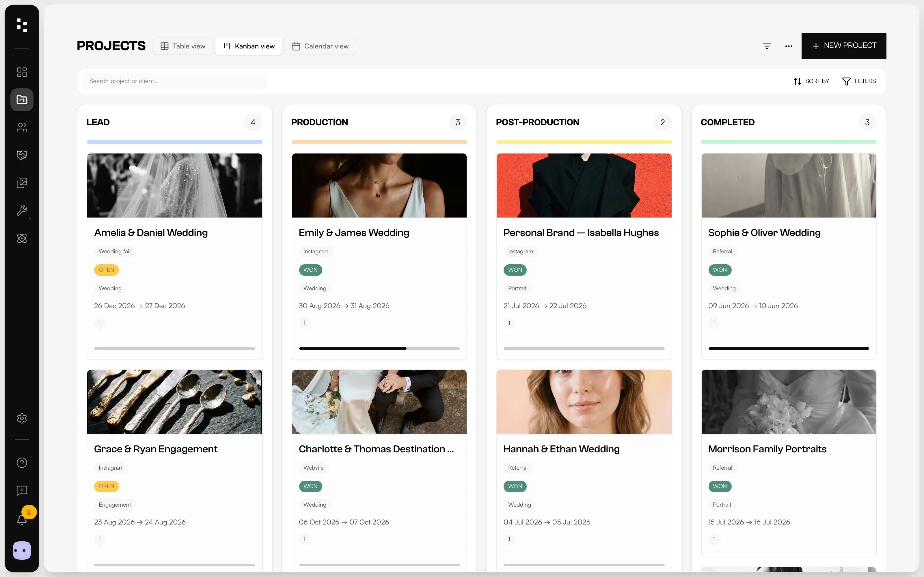Expand the Filters options
The width and height of the screenshot is (924, 577).
point(859,81)
